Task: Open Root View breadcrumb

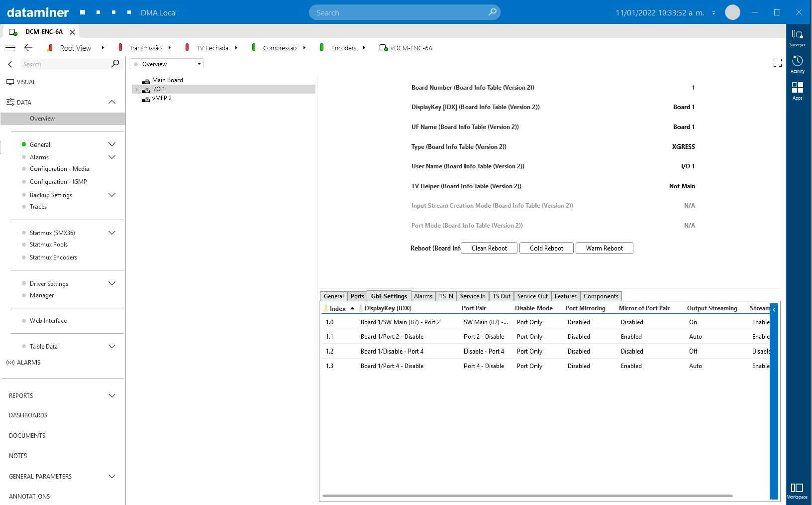Action: 76,48
